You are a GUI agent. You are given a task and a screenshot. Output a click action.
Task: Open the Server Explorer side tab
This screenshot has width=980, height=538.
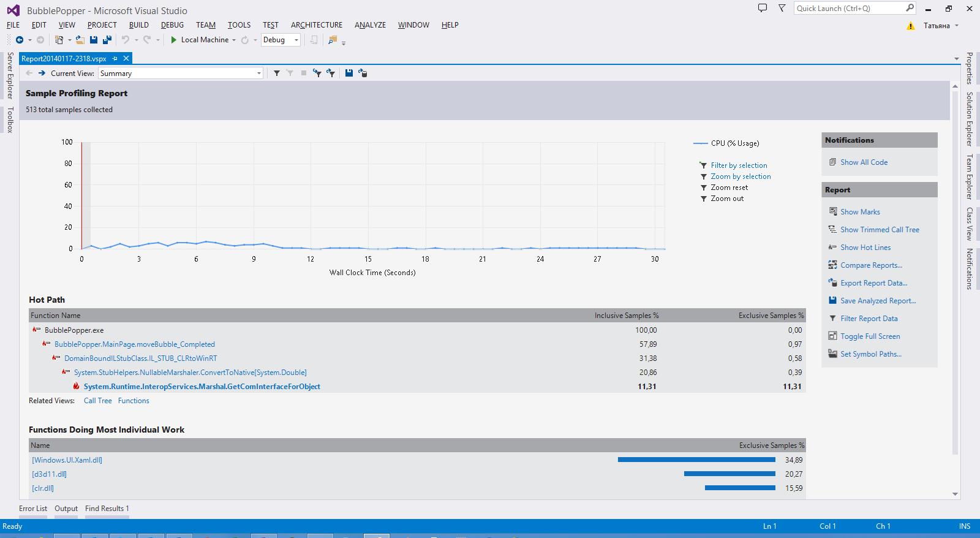point(10,75)
